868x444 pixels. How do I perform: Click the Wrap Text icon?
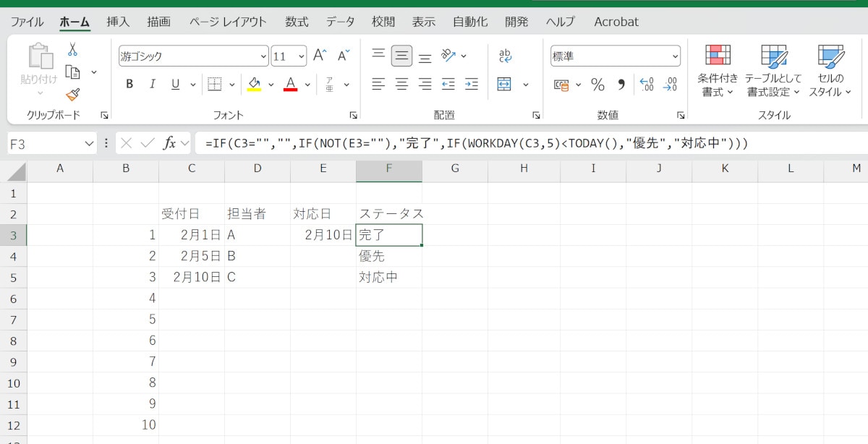click(506, 56)
